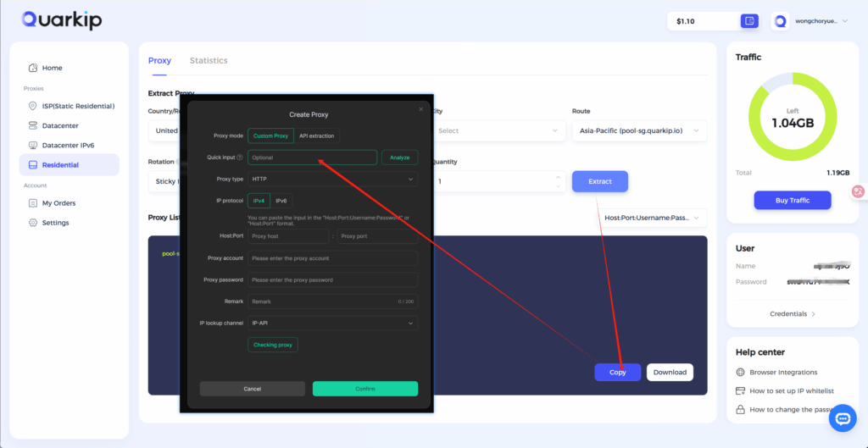
Task: Click the Settings gear icon in sidebar
Action: click(33, 223)
